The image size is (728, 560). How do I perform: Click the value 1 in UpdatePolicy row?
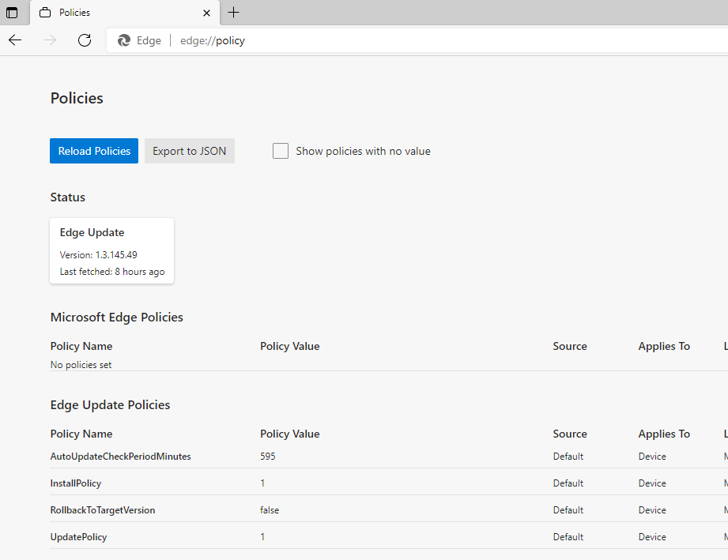pyautogui.click(x=262, y=537)
